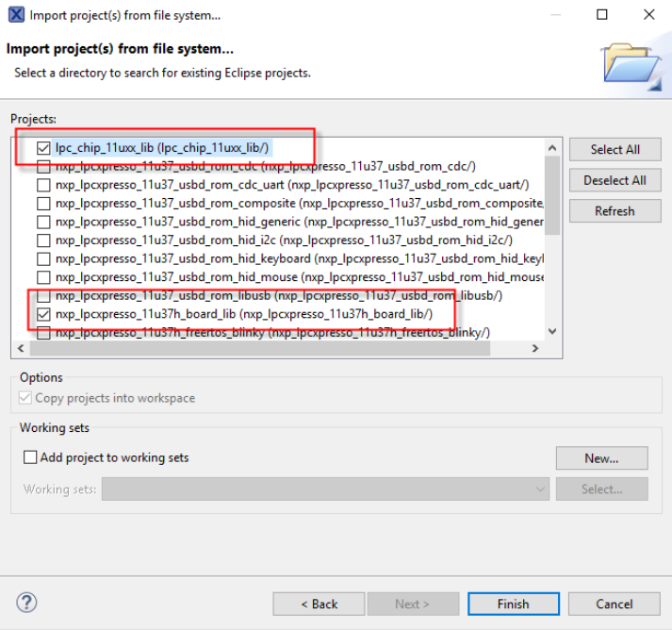The width and height of the screenshot is (672, 630).
Task: Click the Deselect All button
Action: click(615, 180)
